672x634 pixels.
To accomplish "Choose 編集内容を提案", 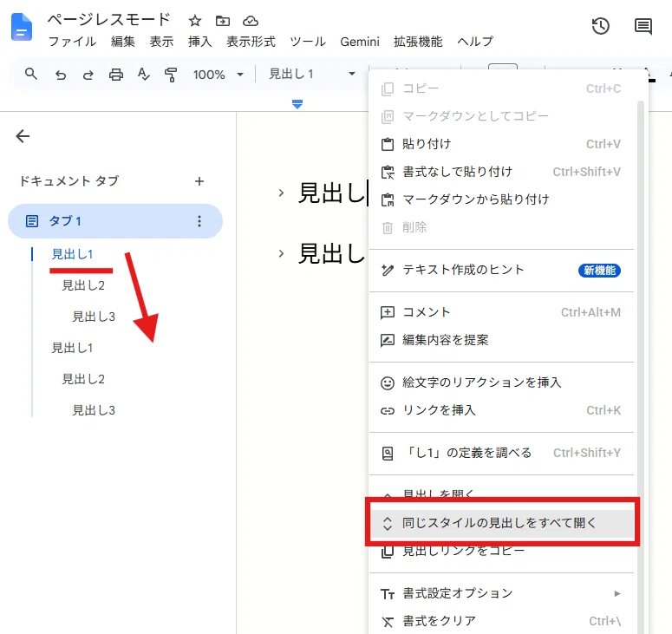I will tap(501, 340).
